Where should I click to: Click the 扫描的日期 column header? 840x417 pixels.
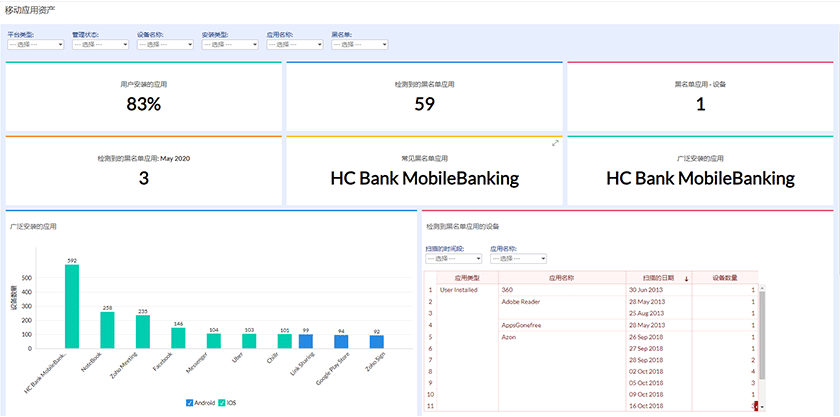(659, 278)
